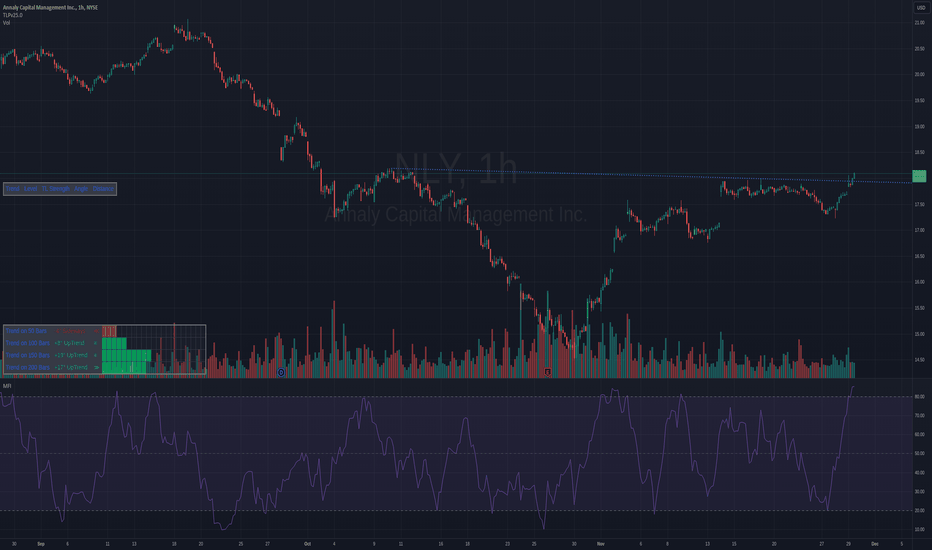Click the 20.00 price axis label

pos(920,74)
